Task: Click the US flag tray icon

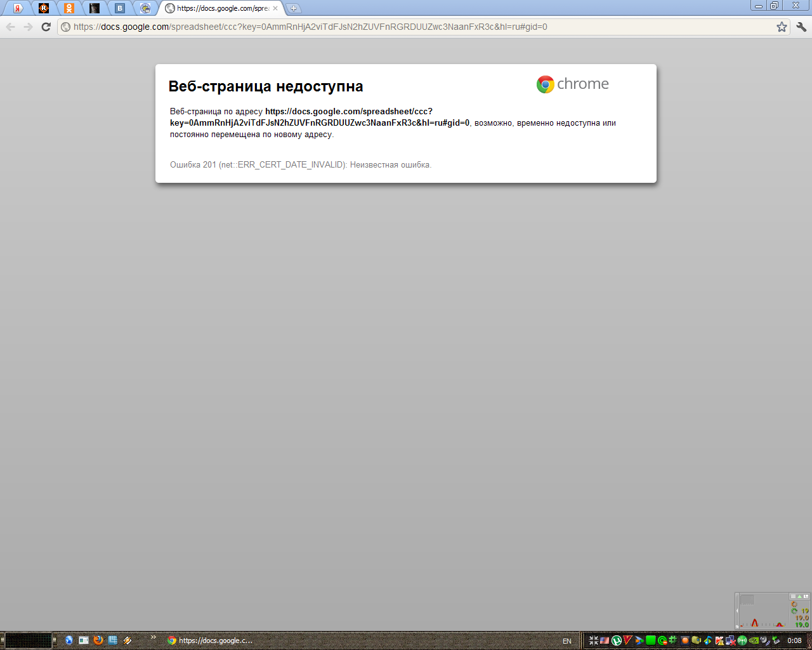Action: point(605,640)
